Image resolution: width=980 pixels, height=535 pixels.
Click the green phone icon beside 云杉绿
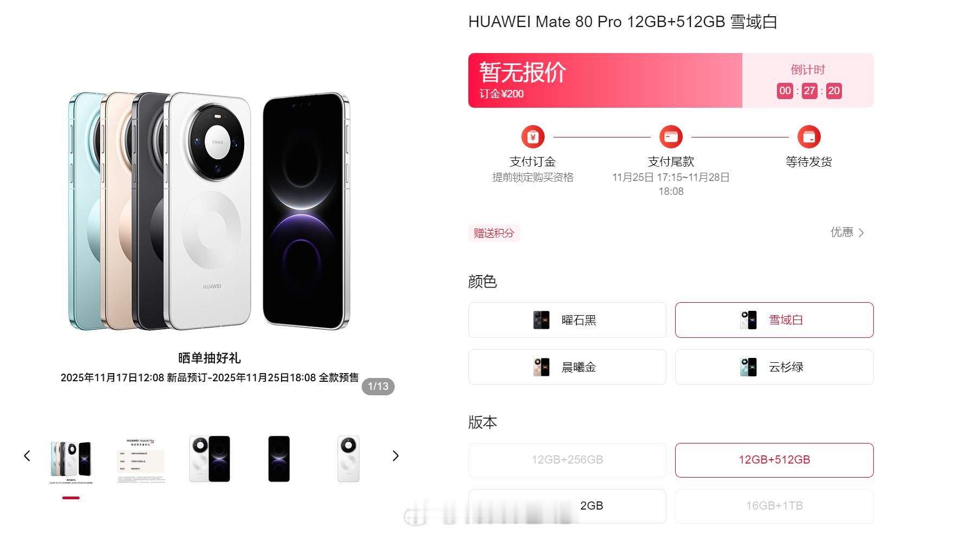[748, 367]
